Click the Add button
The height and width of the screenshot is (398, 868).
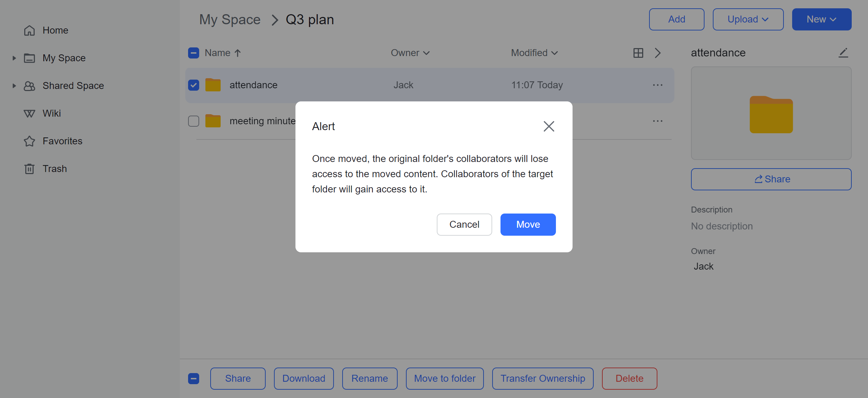tap(676, 19)
